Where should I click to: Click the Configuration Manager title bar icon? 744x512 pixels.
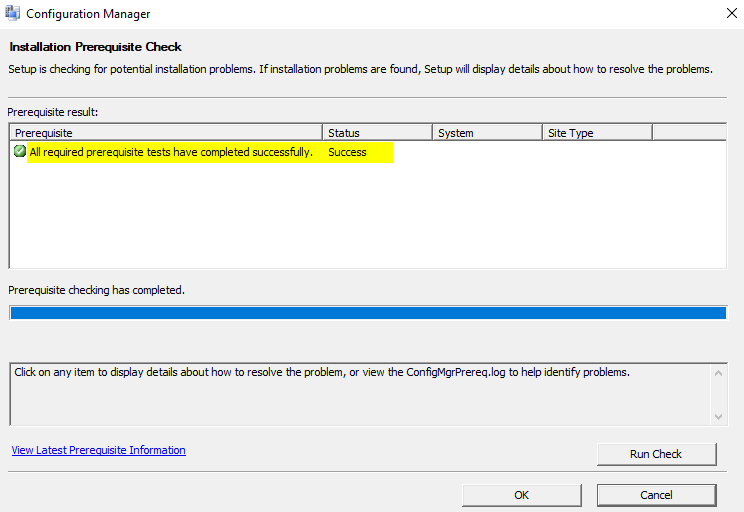[x=14, y=15]
